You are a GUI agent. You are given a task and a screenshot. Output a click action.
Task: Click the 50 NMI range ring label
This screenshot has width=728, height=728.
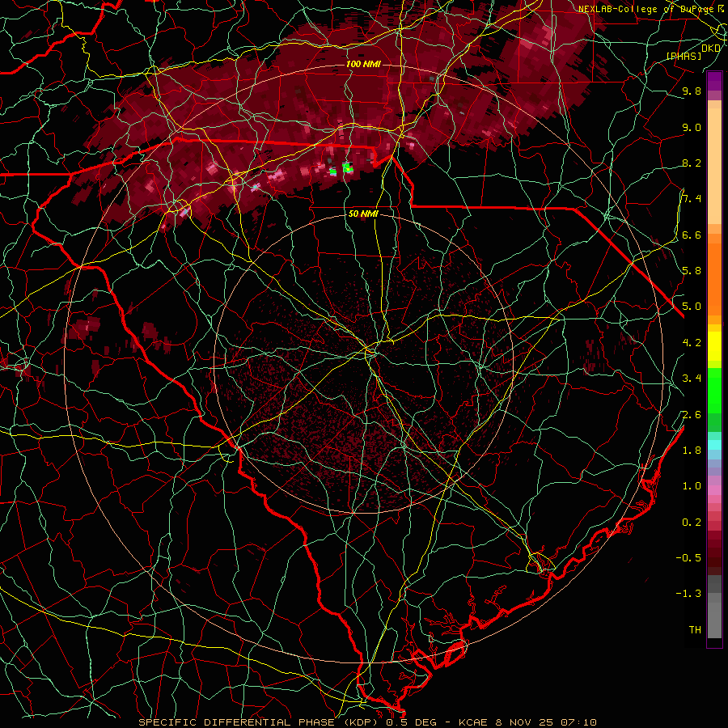click(363, 214)
